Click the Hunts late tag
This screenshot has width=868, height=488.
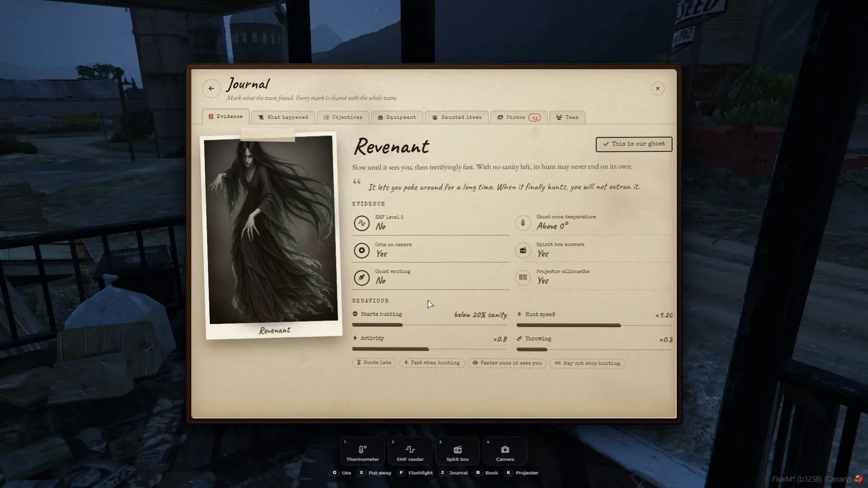tap(374, 363)
